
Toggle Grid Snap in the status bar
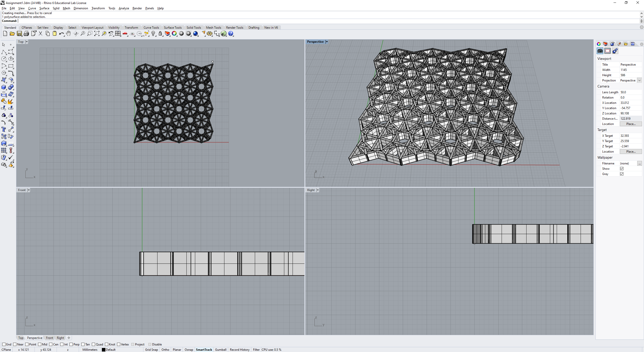coord(151,350)
